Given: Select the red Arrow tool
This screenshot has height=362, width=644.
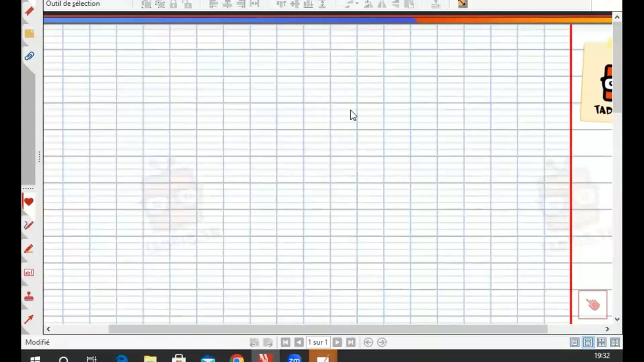Looking at the screenshot, I should (x=29, y=319).
